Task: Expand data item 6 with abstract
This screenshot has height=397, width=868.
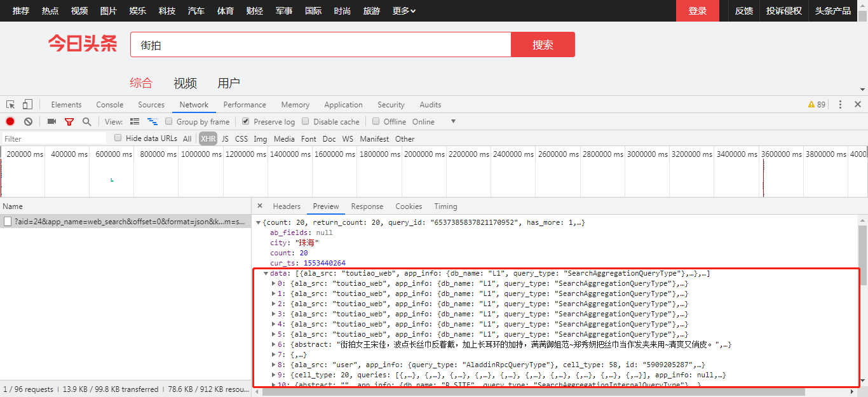Action: [274, 344]
